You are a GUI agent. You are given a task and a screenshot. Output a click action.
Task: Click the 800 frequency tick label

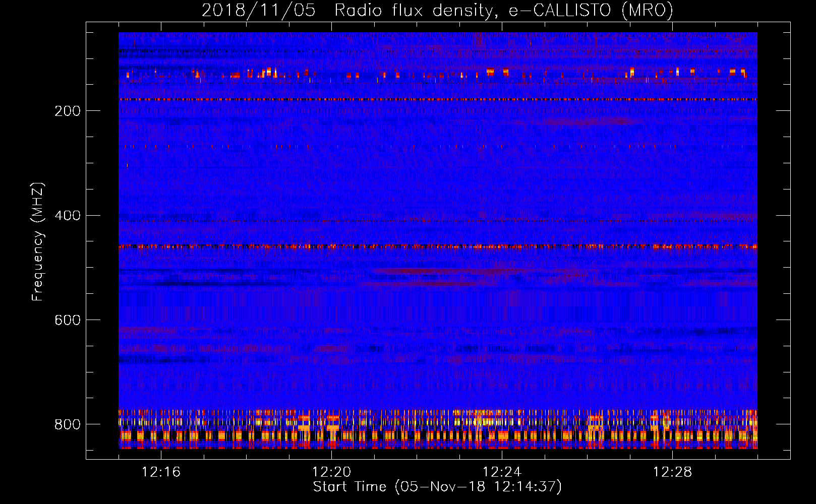(x=68, y=424)
